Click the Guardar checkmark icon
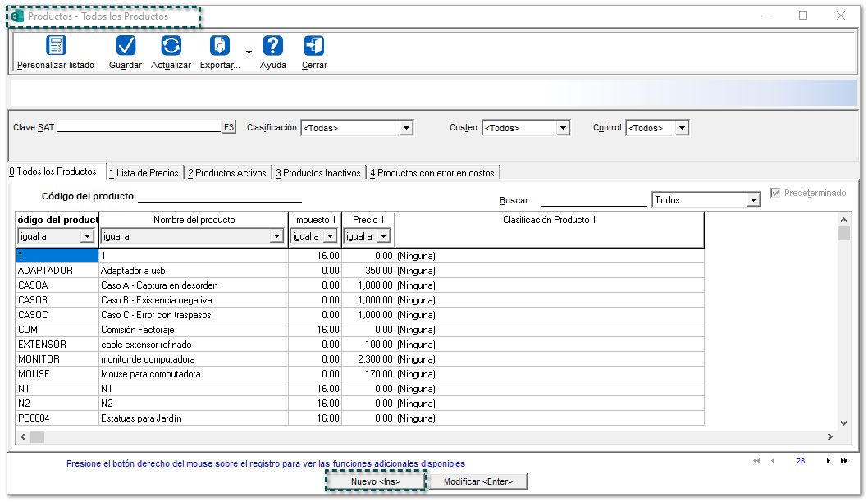868x502 pixels. (x=126, y=46)
